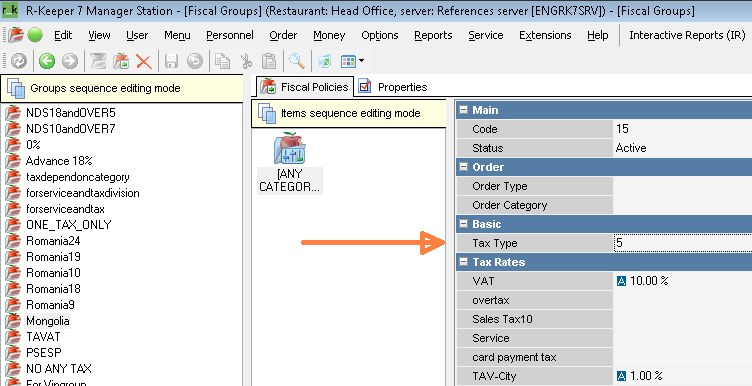Screen dimensions: 752x386
Task: Collapse the Main section
Action: point(463,110)
